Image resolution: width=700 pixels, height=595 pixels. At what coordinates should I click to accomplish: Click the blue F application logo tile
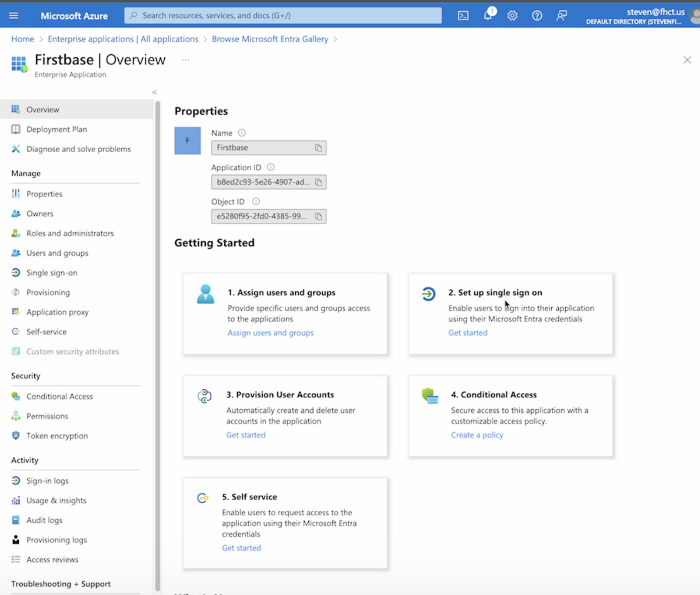pyautogui.click(x=187, y=140)
